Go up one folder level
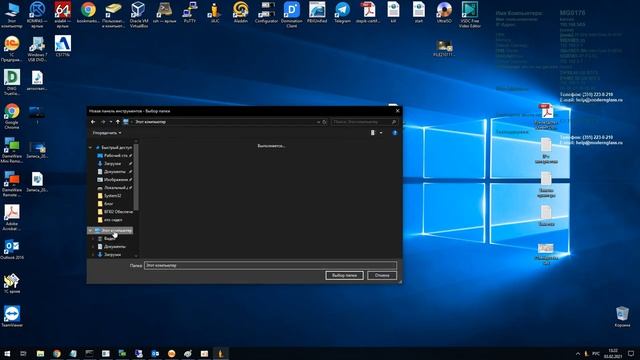The height and width of the screenshot is (360, 640). point(118,122)
